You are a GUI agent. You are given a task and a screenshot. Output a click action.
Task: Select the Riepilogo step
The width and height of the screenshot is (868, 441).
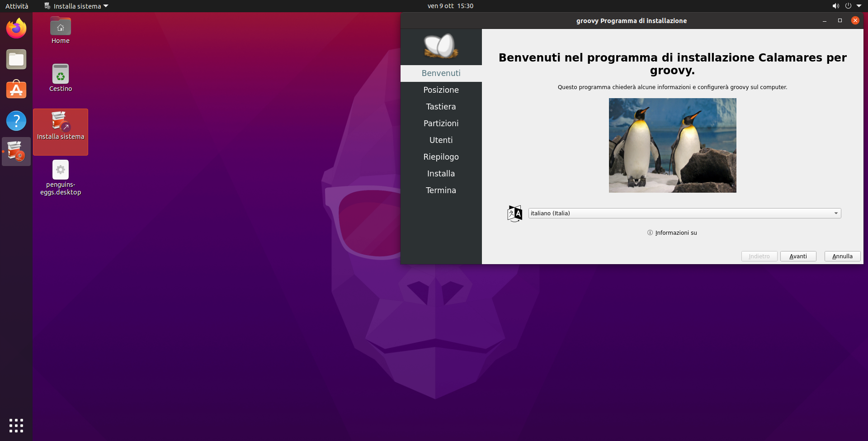[441, 157]
